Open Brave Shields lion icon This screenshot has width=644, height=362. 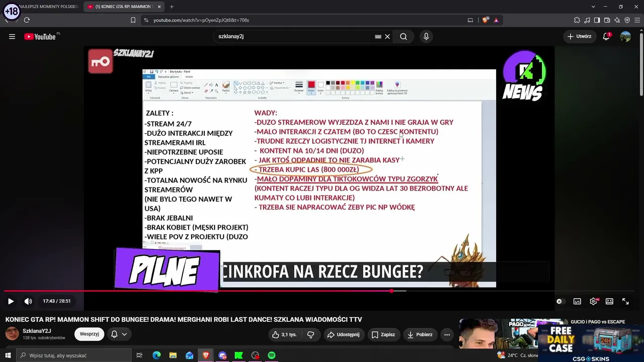485,20
